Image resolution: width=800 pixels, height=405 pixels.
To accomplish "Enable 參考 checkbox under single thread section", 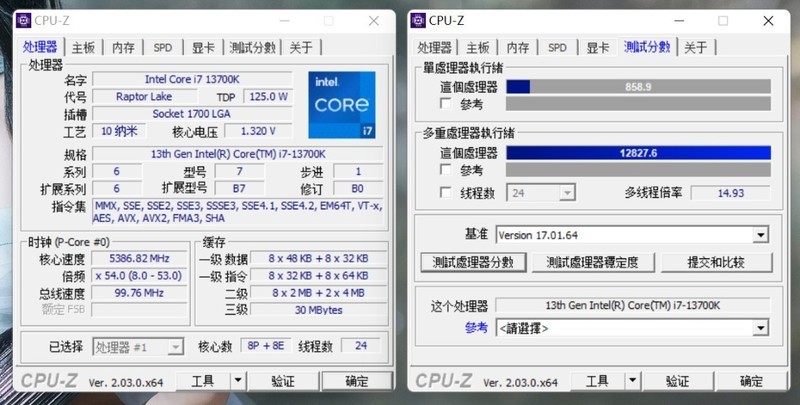I will [446, 104].
